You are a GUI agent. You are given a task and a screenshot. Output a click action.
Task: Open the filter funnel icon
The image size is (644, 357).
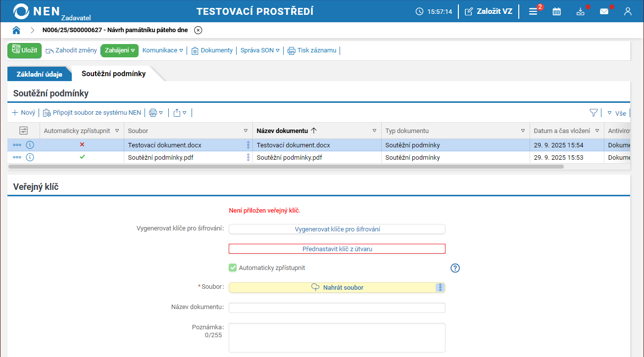594,113
